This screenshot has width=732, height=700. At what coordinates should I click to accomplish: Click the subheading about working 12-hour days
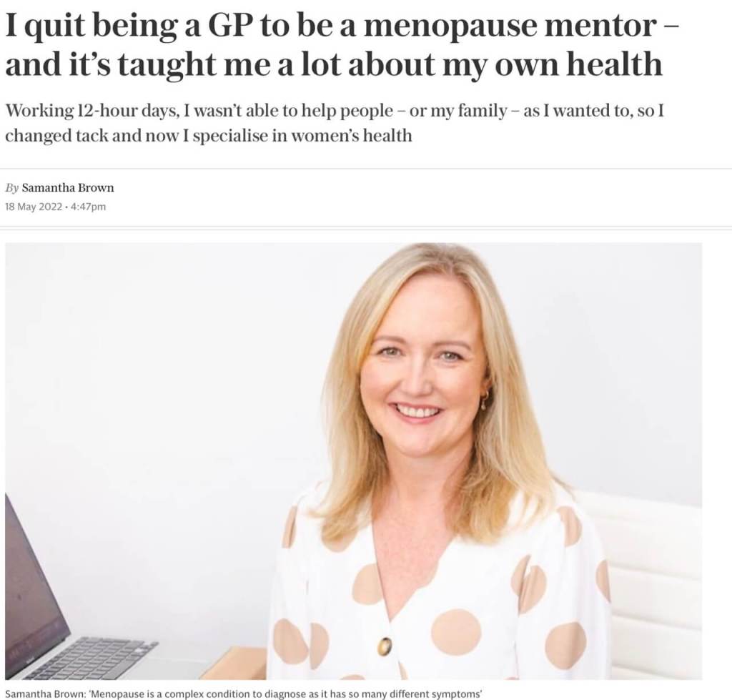(x=335, y=123)
